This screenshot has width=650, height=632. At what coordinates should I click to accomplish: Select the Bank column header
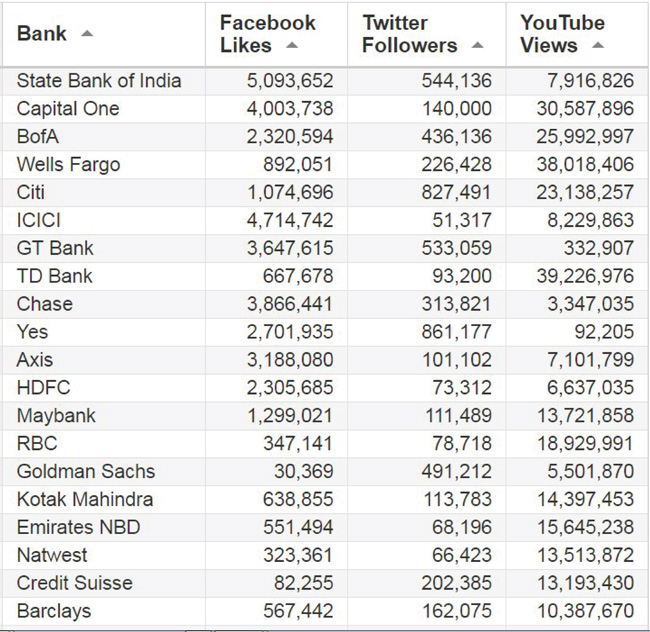104,35
